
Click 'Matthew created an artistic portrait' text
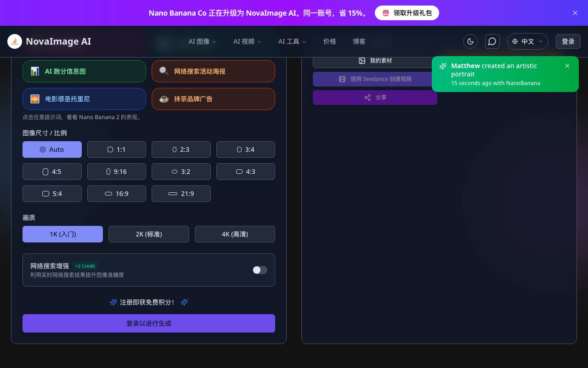pyautogui.click(x=494, y=70)
